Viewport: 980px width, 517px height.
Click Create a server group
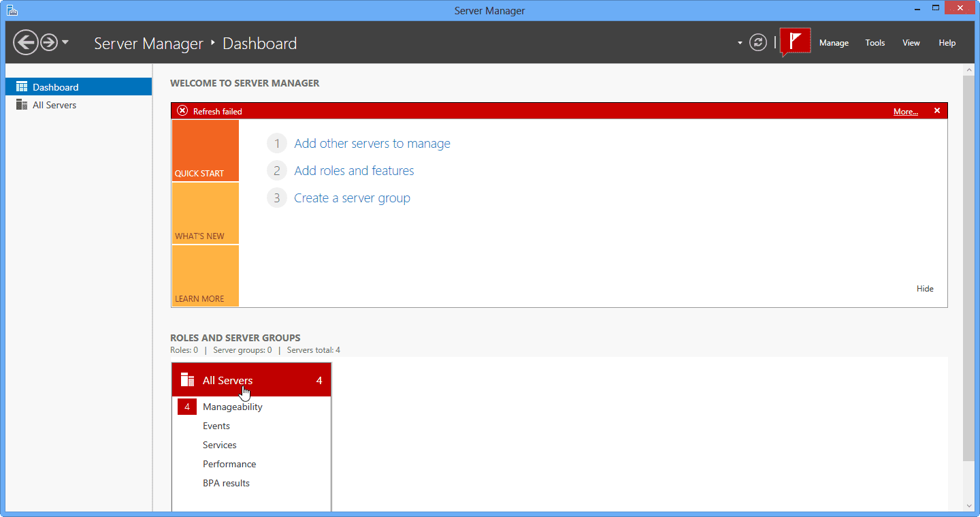(352, 198)
